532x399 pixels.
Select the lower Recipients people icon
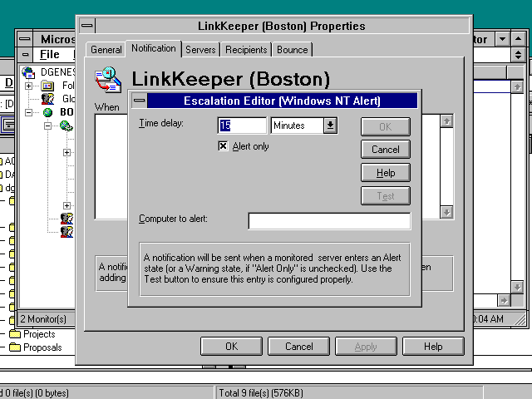[66, 232]
